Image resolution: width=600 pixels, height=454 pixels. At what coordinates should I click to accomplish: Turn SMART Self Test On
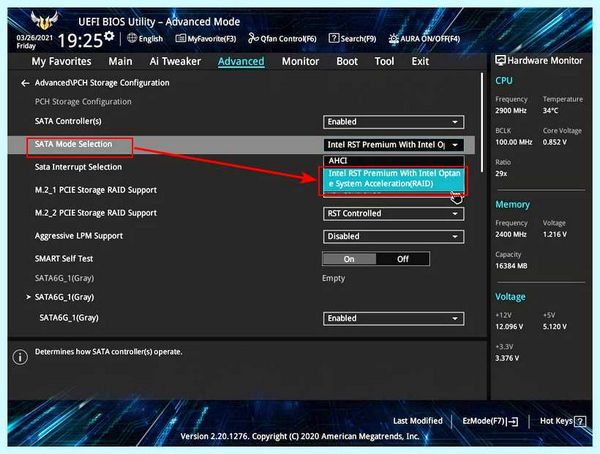click(349, 259)
